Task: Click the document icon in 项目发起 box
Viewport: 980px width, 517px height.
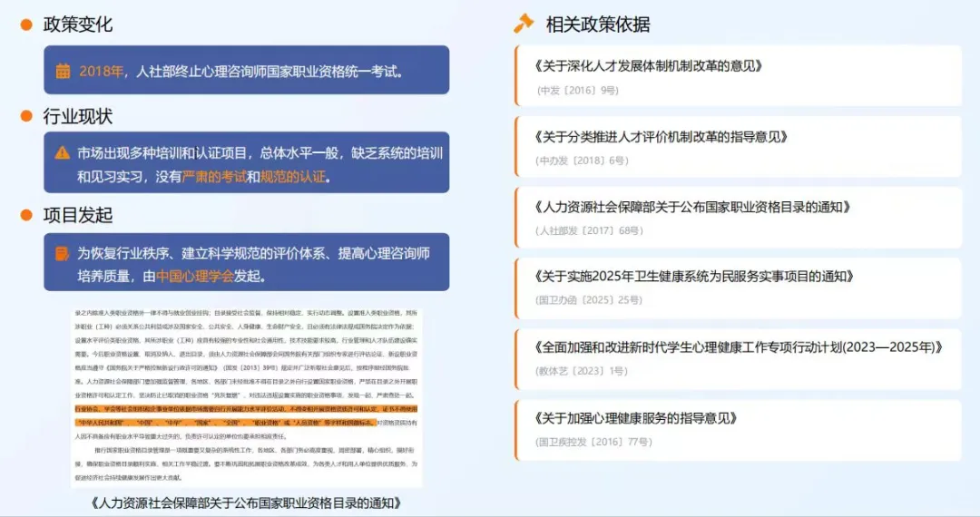Action: click(x=63, y=253)
